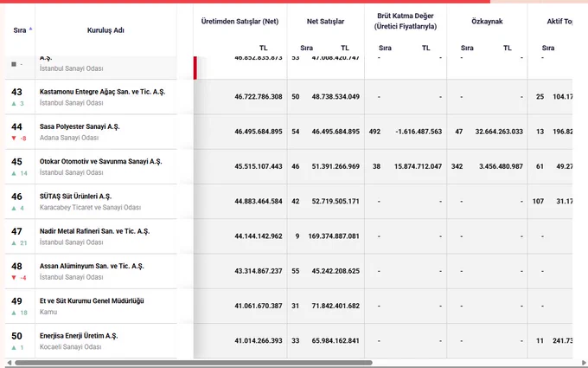This screenshot has height=368, width=588.
Task: Click Net Satışlar value 48.738.534.049
Action: click(336, 97)
